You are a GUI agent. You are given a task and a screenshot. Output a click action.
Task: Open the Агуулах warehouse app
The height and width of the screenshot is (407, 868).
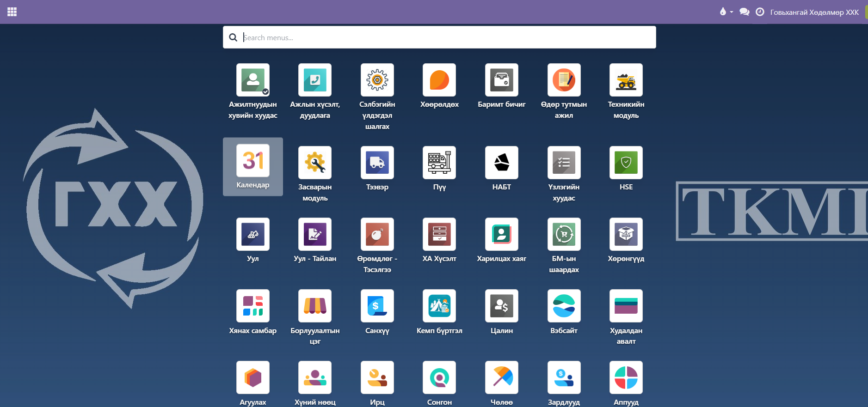252,377
